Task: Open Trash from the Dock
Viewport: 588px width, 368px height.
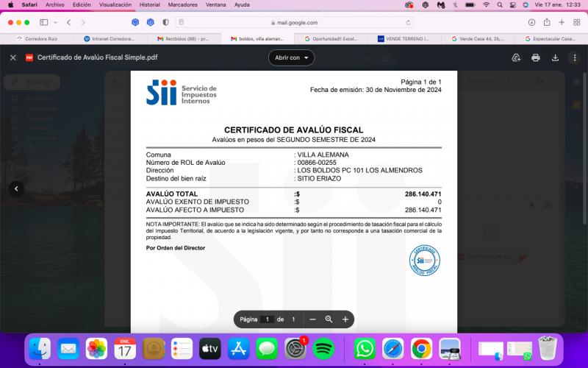Action: click(x=548, y=348)
